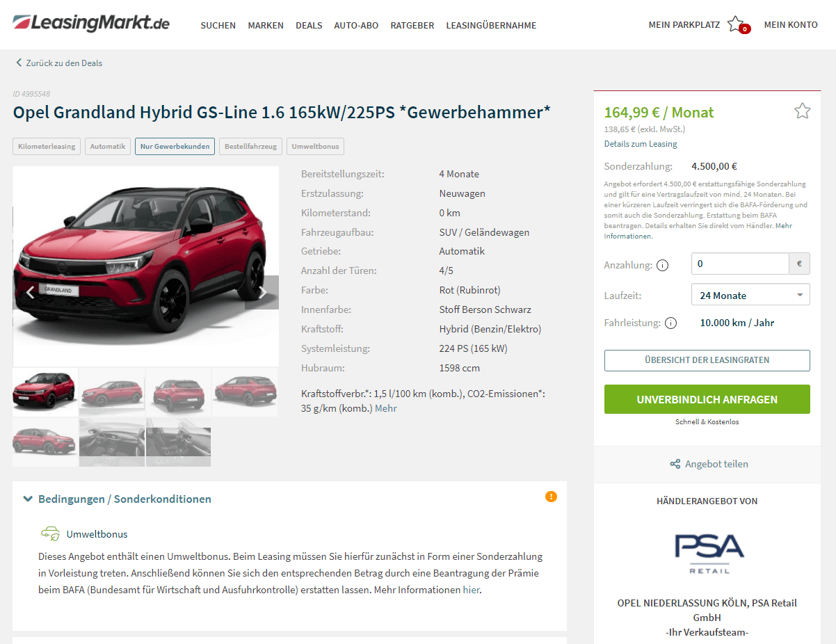
Task: Click the LeasingMarkt.de logo
Action: pyautogui.click(x=91, y=23)
